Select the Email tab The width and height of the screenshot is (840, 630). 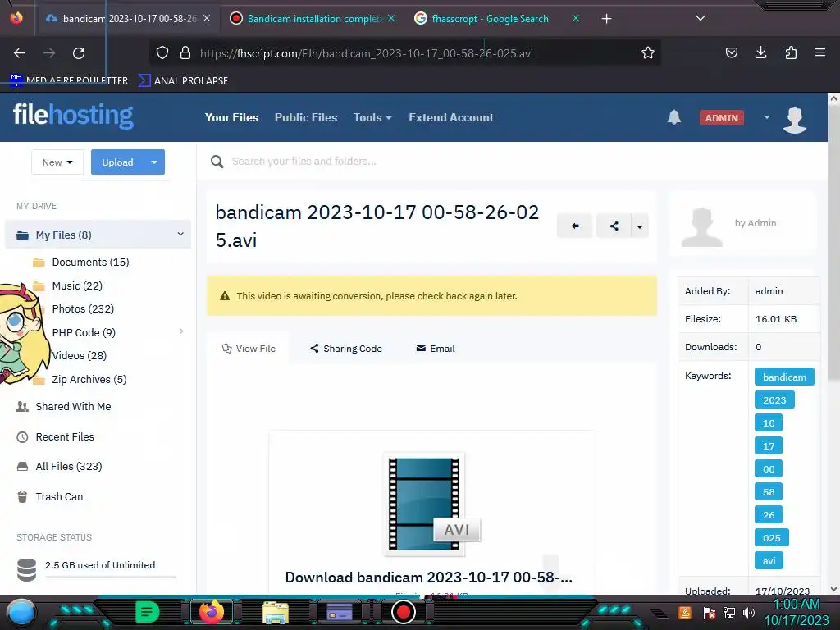(x=436, y=348)
